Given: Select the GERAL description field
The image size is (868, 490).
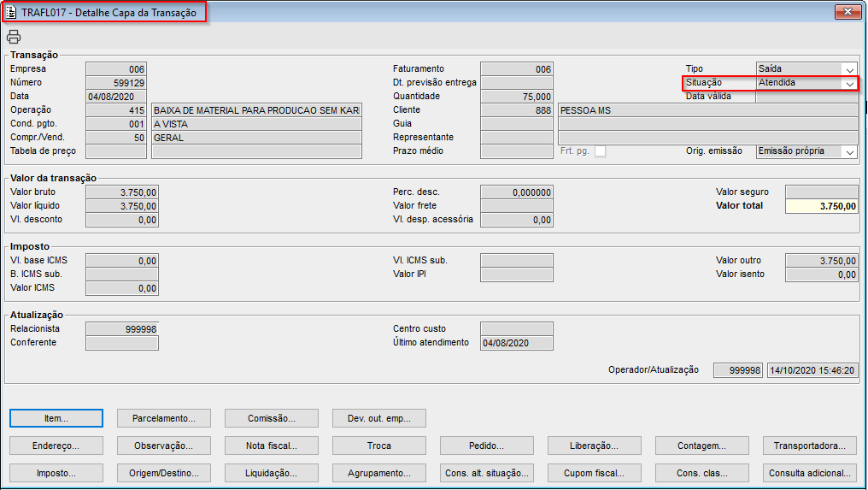Looking at the screenshot, I should 257,138.
